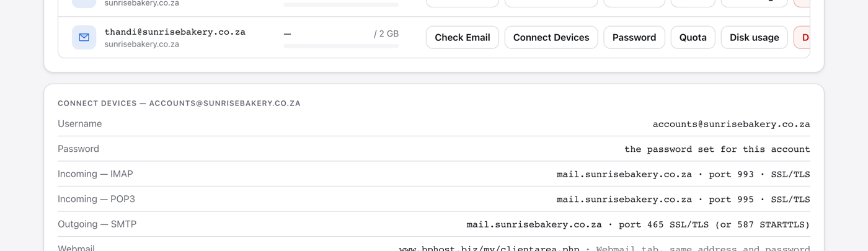Viewport: 868px width, 251px height.
Task: Click the 'Outgoing — SMTP' label
Action: 97,224
